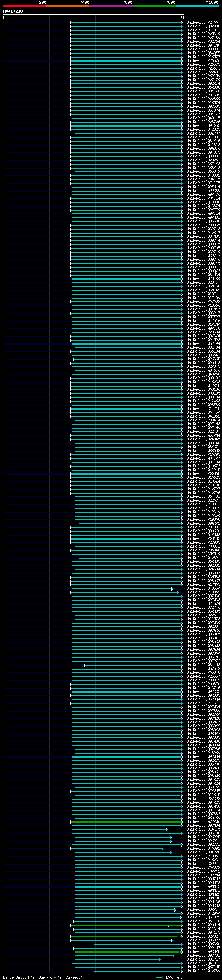Click the white query sequence bar

(94, 15)
